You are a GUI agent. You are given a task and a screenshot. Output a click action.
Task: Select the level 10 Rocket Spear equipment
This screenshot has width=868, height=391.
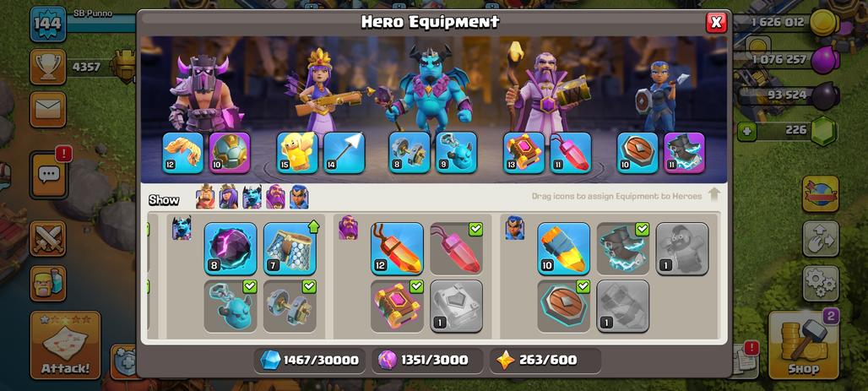pyautogui.click(x=563, y=248)
